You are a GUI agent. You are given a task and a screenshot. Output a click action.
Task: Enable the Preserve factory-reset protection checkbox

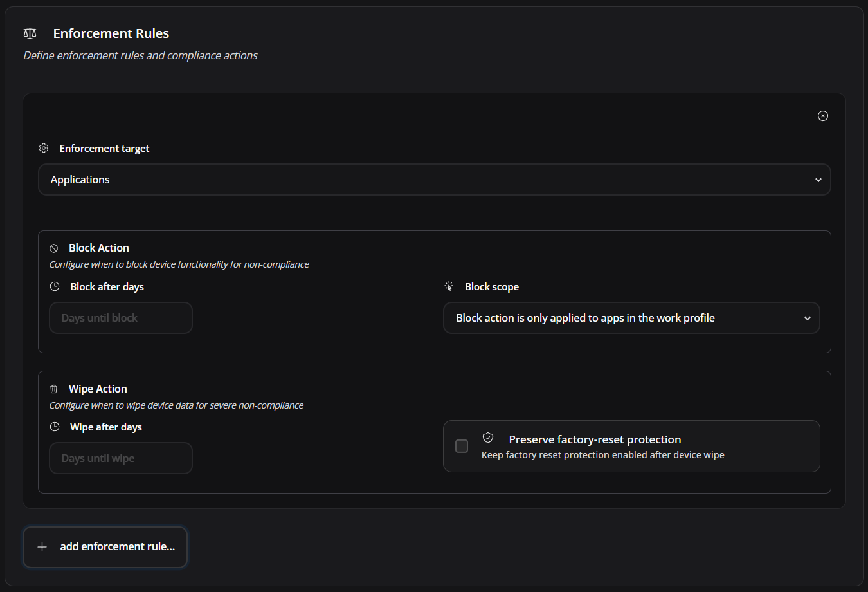[x=462, y=446]
